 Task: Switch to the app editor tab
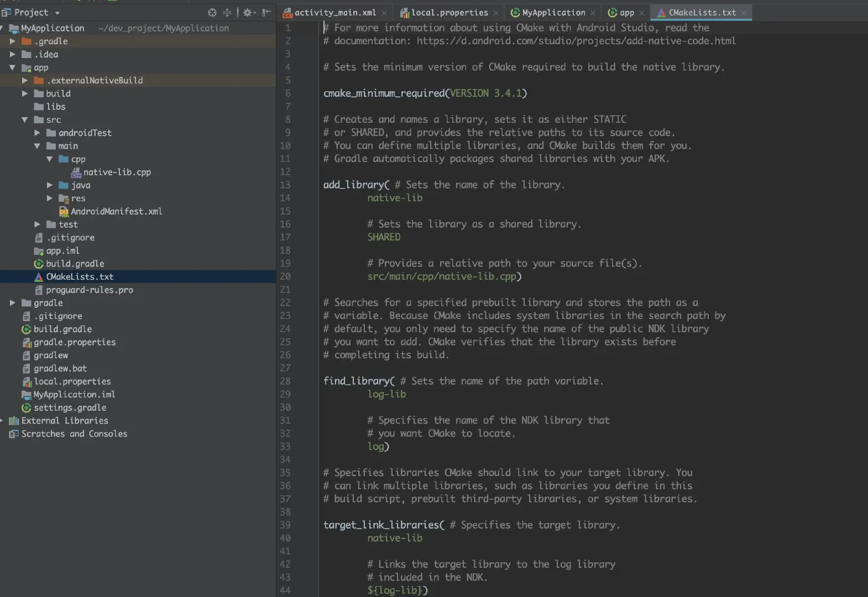626,13
